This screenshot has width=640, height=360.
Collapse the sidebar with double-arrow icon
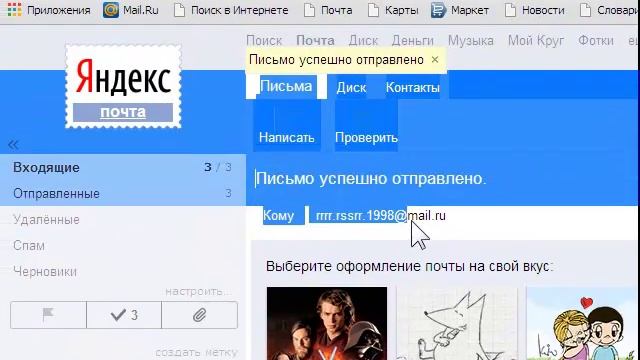point(13,144)
